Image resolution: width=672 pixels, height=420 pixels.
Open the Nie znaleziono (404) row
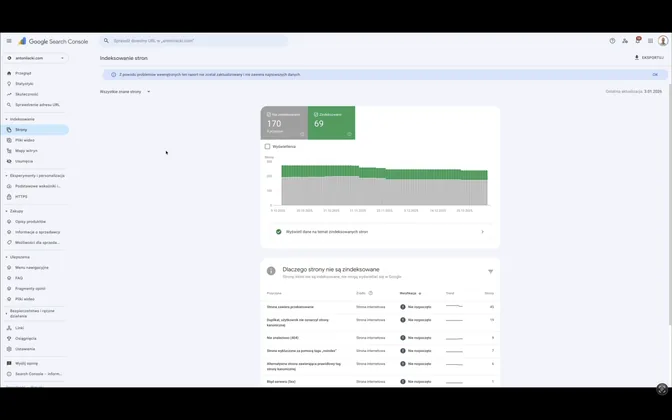coord(380,338)
